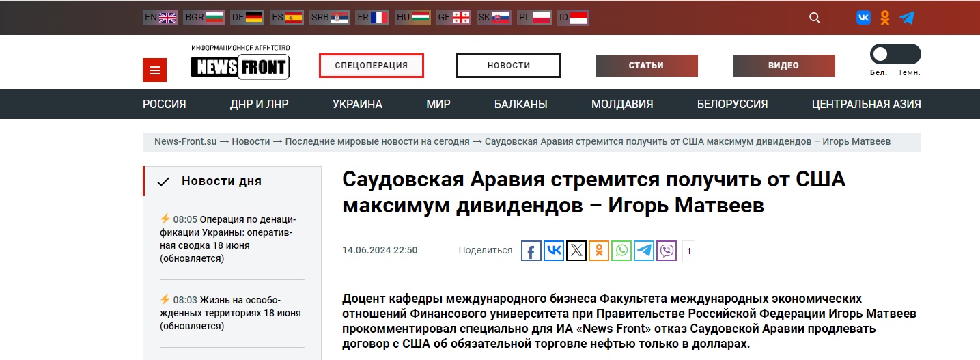
Task: Open the red hamburger menu
Action: pos(155,70)
